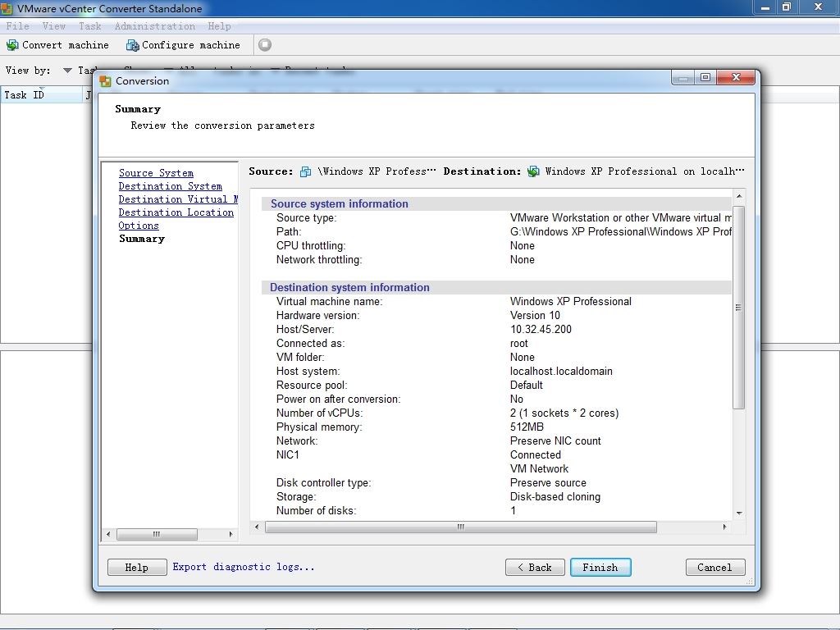Screen dimensions: 840x630
Task: Click the Conversion dialog title icon
Action: click(106, 81)
